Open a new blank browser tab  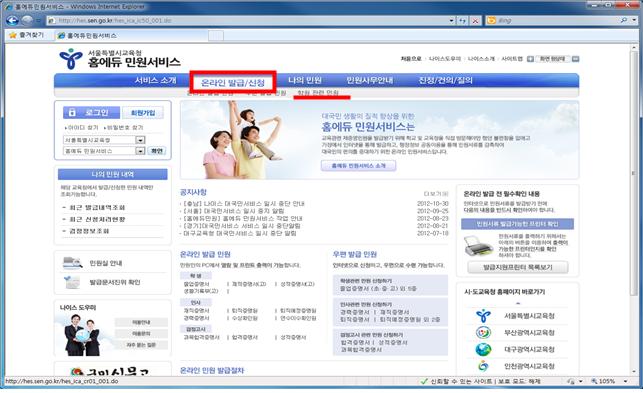216,36
